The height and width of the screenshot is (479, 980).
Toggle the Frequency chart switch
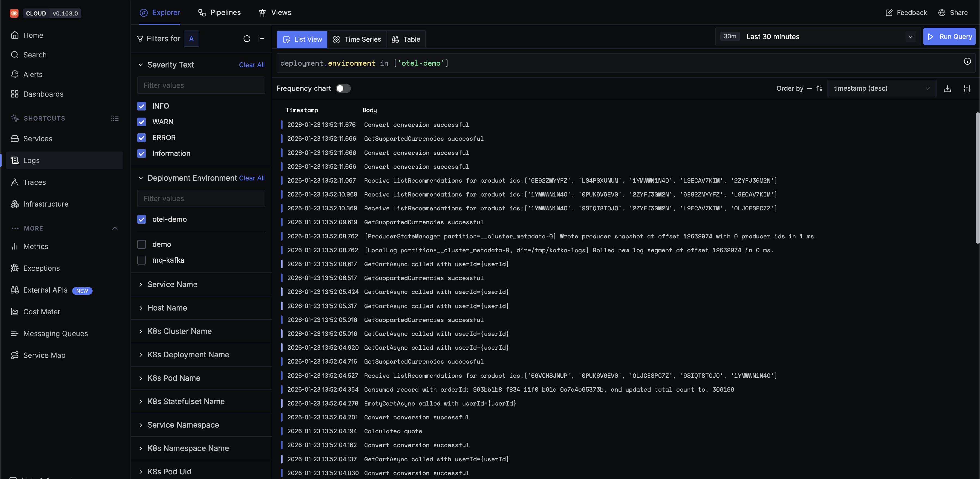(x=343, y=89)
